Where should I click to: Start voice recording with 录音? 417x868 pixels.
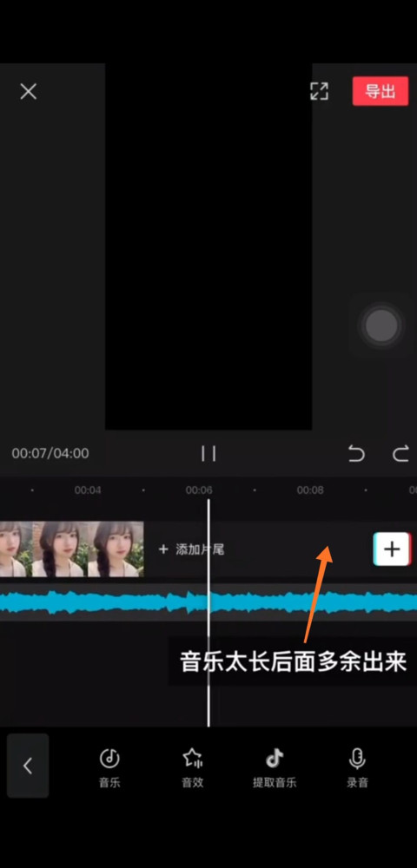click(x=357, y=768)
